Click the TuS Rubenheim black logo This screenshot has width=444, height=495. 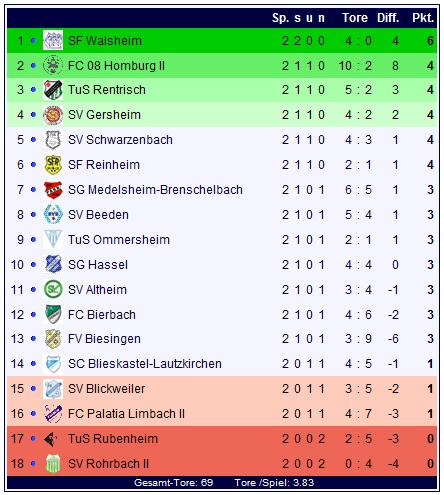tap(51, 439)
